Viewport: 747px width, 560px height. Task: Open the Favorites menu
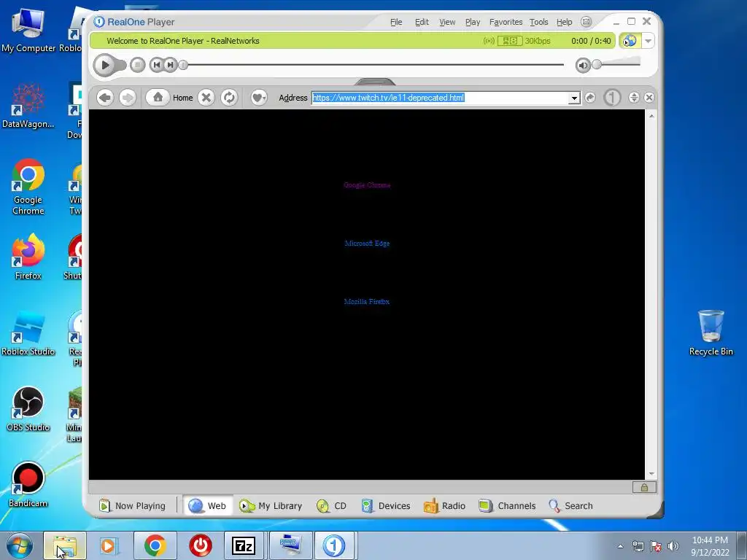(506, 22)
